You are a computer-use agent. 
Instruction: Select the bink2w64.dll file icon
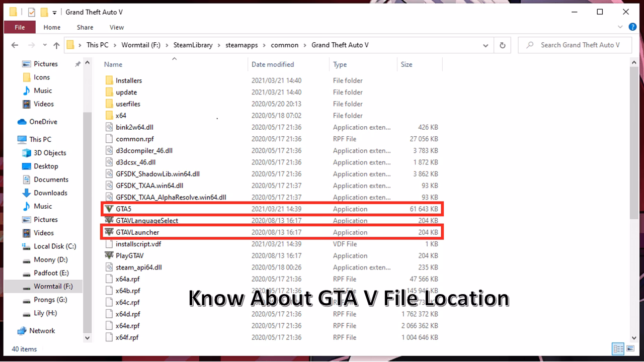tap(109, 127)
